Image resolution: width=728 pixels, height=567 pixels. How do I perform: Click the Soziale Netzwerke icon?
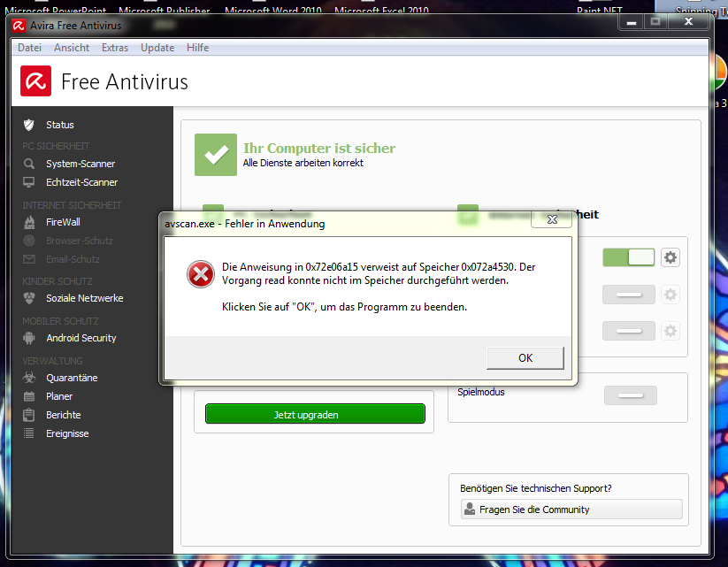(x=29, y=298)
